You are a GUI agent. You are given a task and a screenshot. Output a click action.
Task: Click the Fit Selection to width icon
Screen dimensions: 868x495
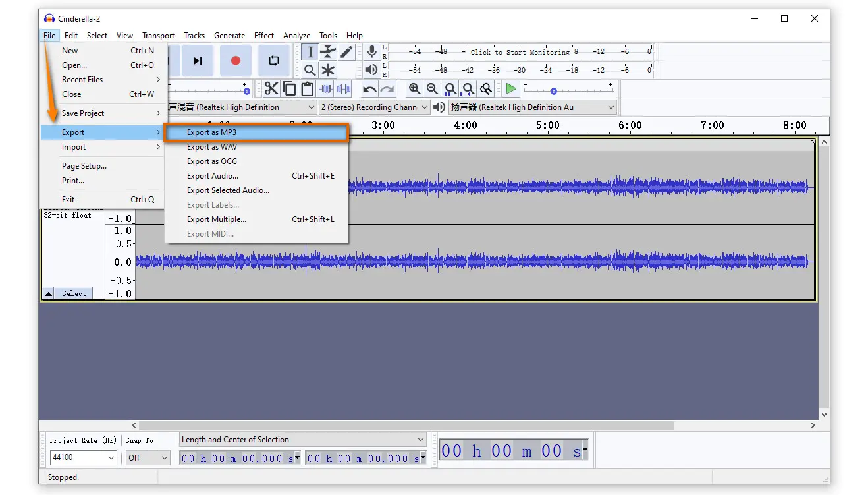450,89
